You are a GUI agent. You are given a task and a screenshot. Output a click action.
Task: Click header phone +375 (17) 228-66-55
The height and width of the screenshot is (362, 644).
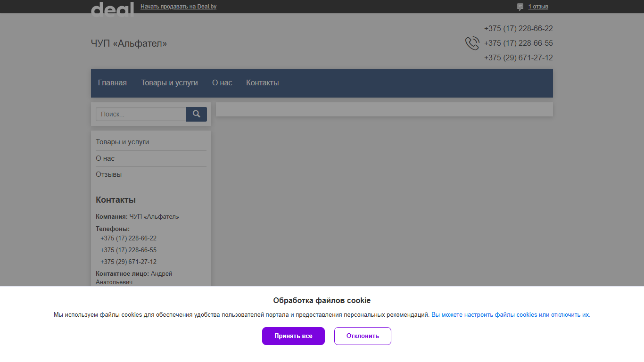518,43
